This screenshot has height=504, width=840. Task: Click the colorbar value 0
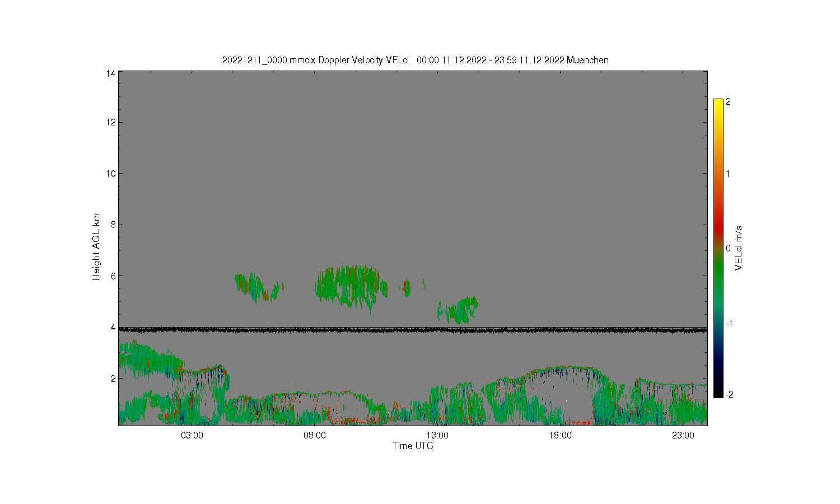728,248
